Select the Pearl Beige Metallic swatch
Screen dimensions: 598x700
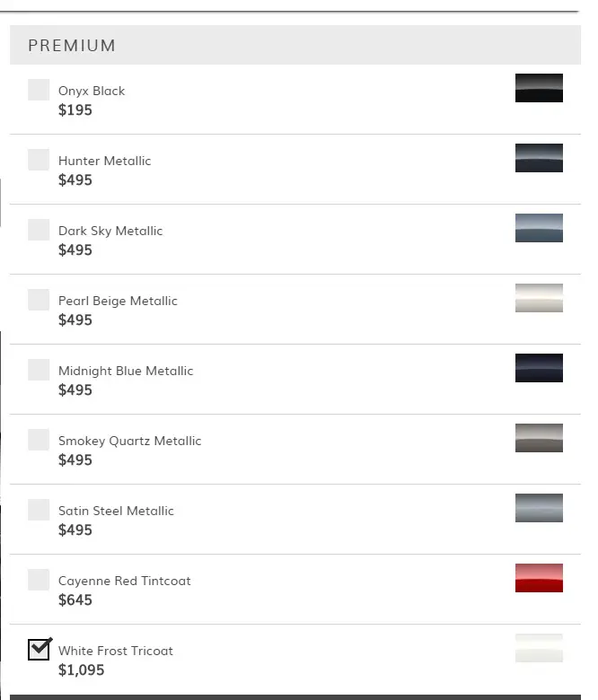pos(539,298)
